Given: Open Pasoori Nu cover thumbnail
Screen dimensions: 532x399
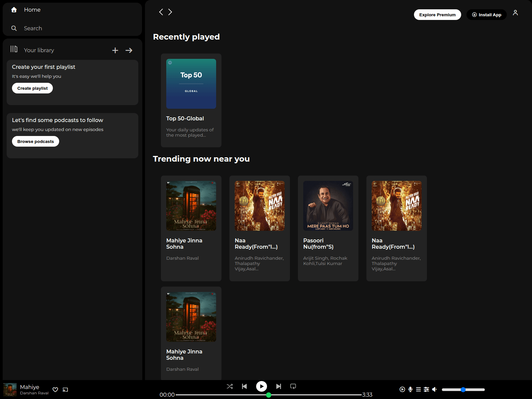Looking at the screenshot, I should click(328, 206).
